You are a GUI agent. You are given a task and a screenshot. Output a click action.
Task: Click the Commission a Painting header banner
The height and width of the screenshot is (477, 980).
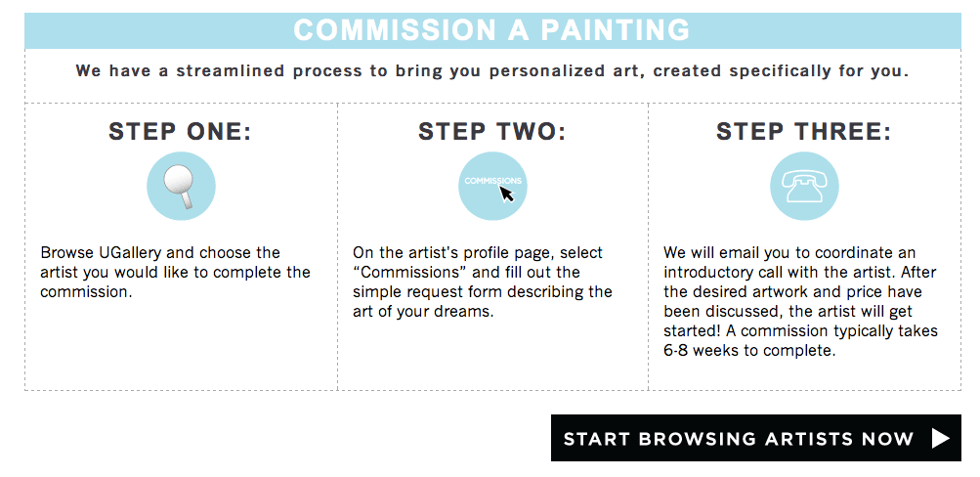(492, 30)
